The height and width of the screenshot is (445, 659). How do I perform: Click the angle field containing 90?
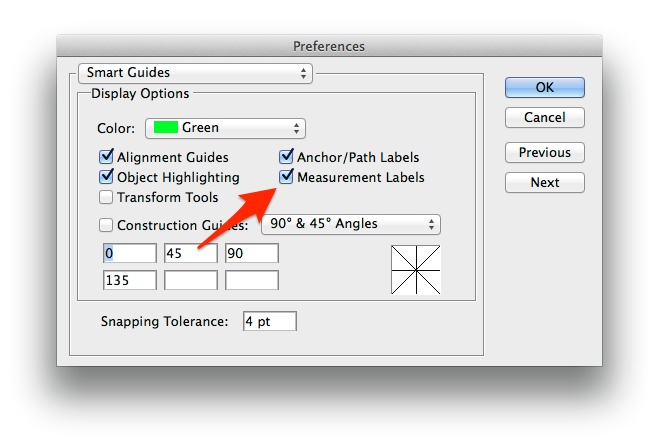pyautogui.click(x=252, y=253)
